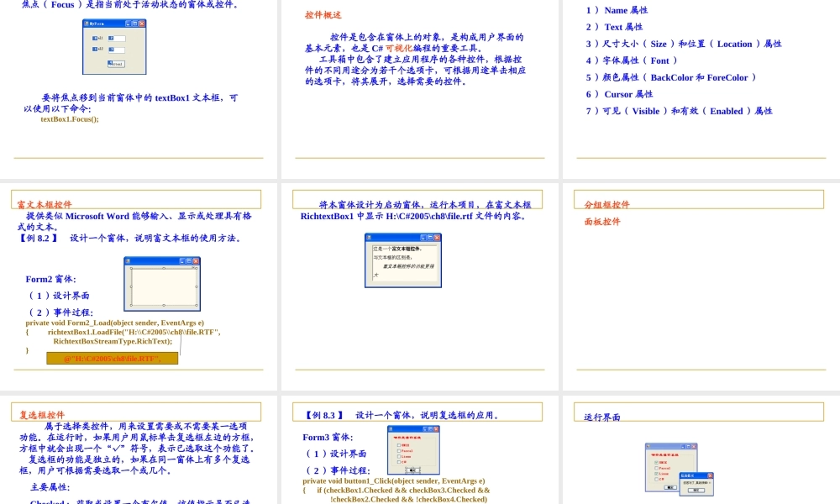Click the line mentioning RichtextBox1 中显示 file.rtf
Screen dimensions: 840x504
click(x=413, y=216)
